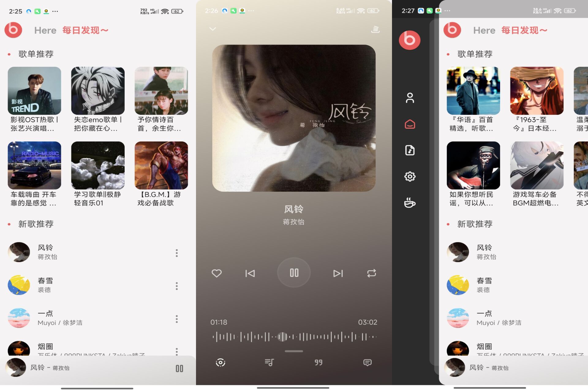
Task: Collapse the player with the down chevron
Action: 213,29
